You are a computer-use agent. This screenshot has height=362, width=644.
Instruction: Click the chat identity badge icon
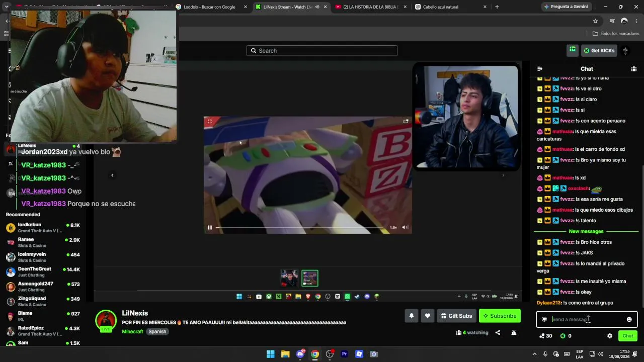click(x=544, y=319)
